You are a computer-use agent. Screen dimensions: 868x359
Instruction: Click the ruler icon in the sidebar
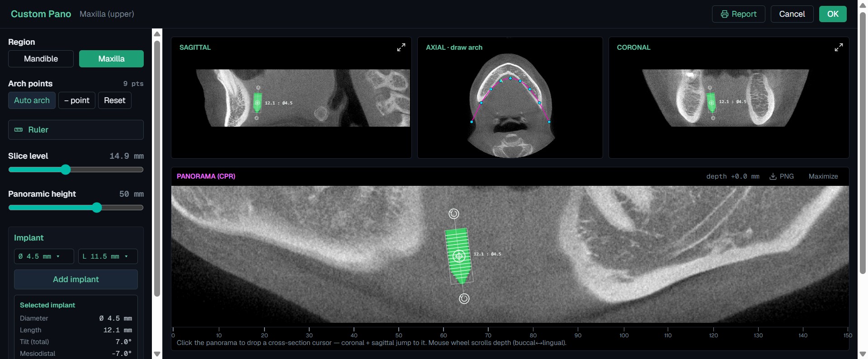19,130
